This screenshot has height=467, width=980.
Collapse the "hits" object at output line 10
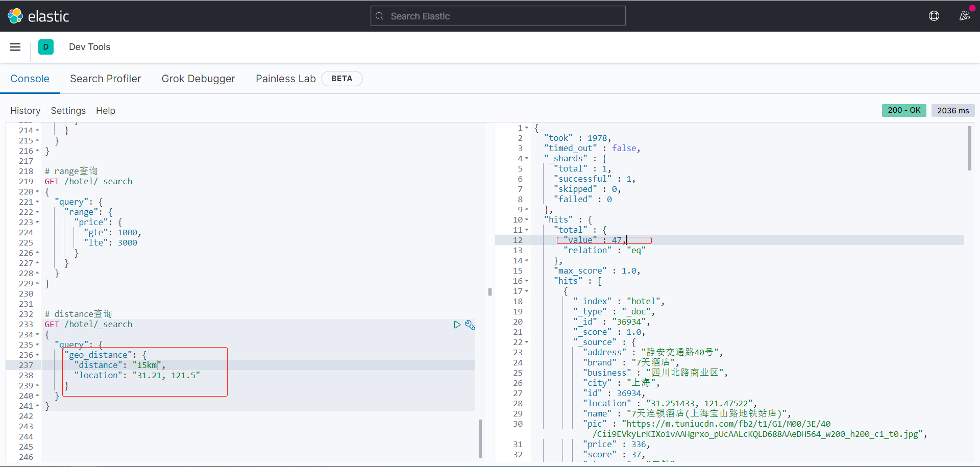point(527,220)
